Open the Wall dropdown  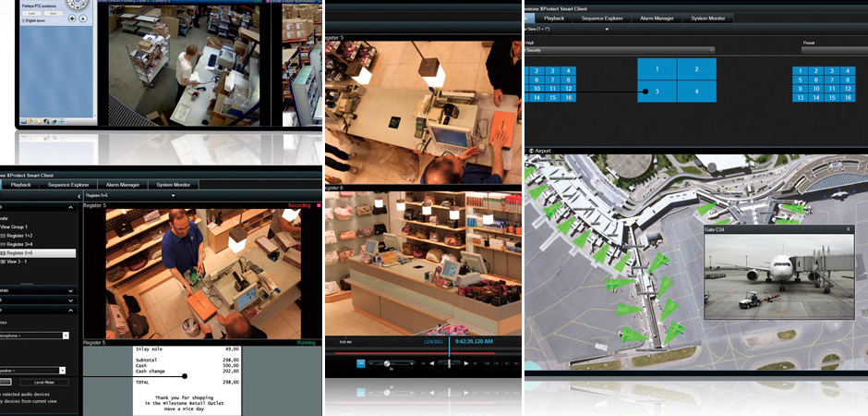pos(619,50)
